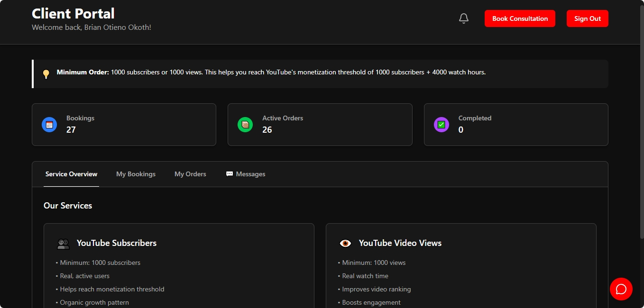Switch to the My Orders tab
644x308 pixels.
click(190, 174)
